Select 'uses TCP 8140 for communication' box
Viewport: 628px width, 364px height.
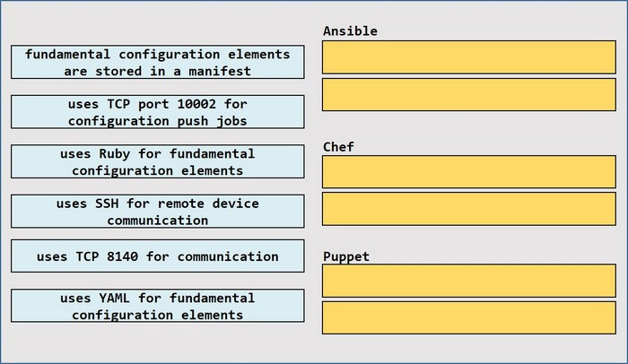157,256
